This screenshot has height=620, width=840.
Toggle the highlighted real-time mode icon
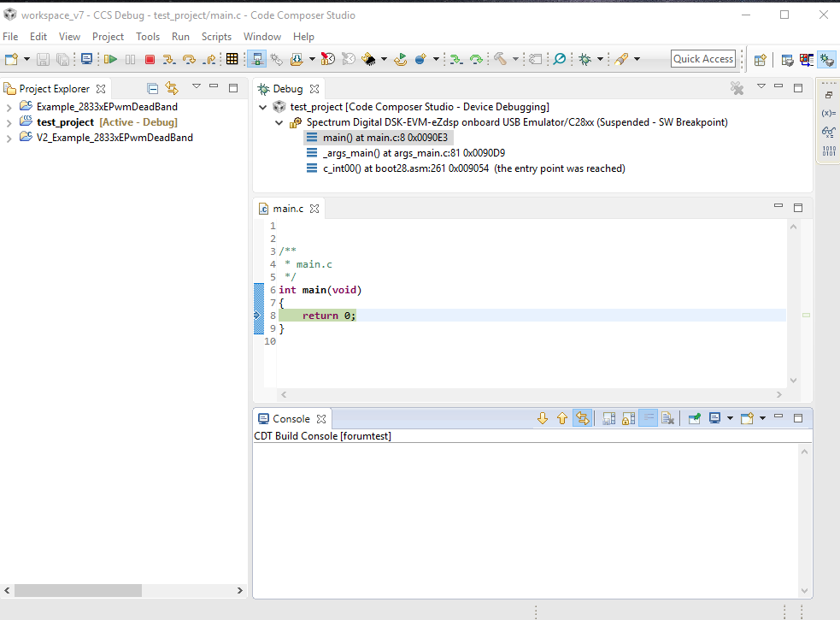pyautogui.click(x=256, y=59)
